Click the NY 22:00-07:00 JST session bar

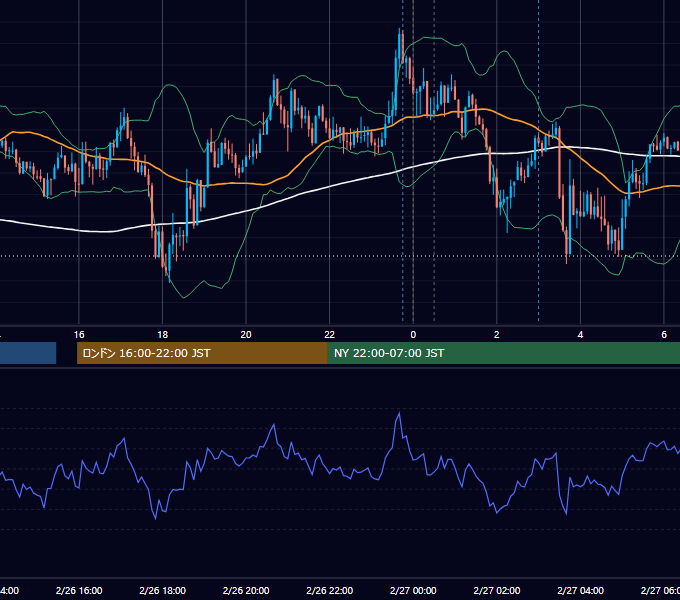pos(503,353)
